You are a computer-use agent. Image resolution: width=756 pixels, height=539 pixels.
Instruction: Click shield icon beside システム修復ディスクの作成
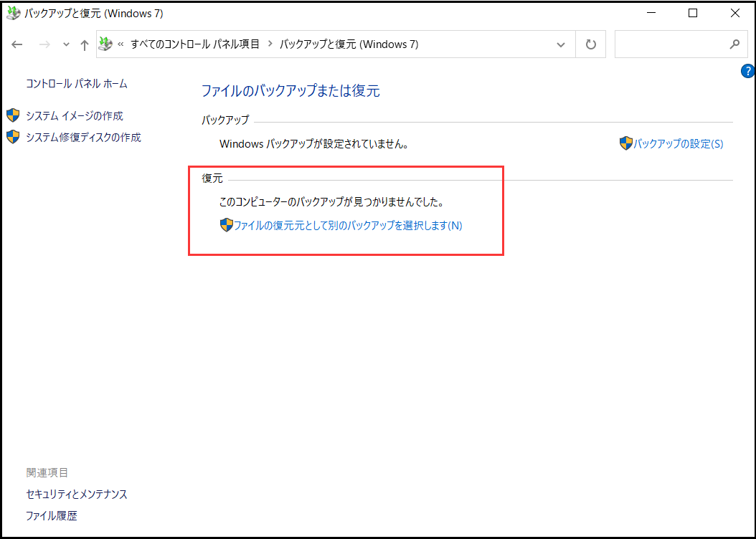tap(13, 137)
